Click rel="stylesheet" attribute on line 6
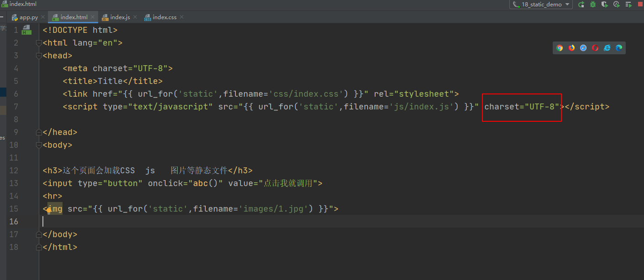Viewport: 644px width, 280px height. click(414, 94)
